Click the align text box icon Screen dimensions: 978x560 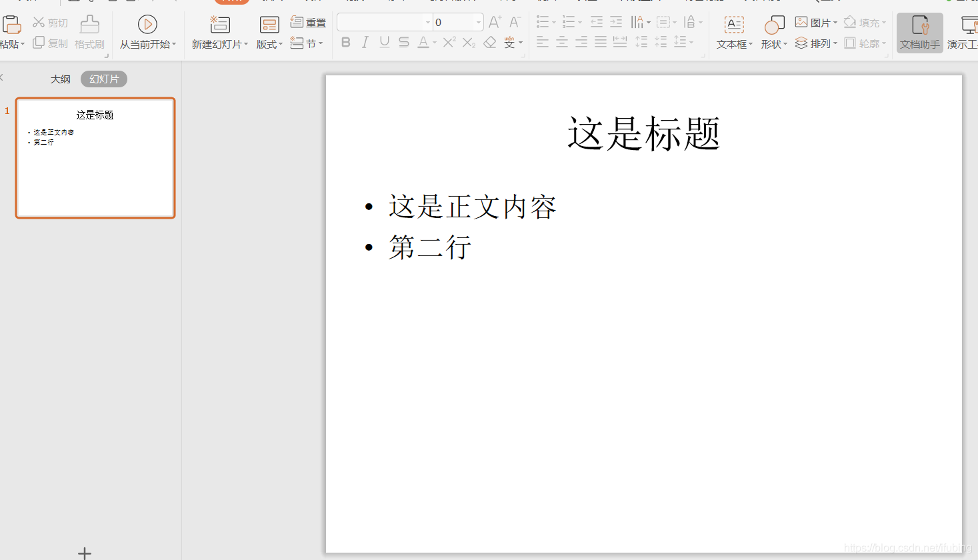pyautogui.click(x=663, y=22)
